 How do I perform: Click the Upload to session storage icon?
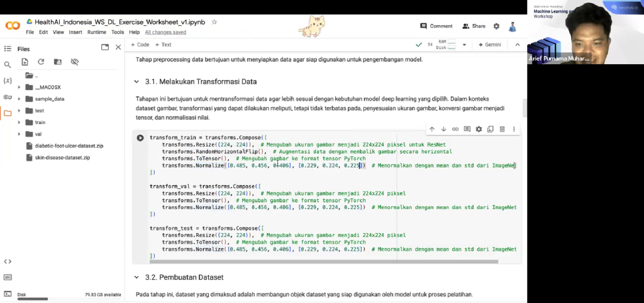point(25,62)
